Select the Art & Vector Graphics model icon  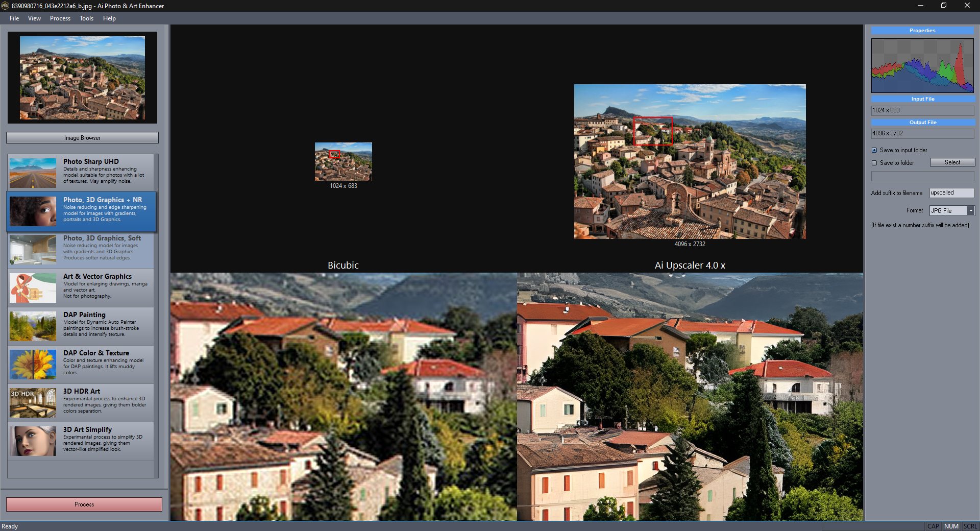(33, 287)
